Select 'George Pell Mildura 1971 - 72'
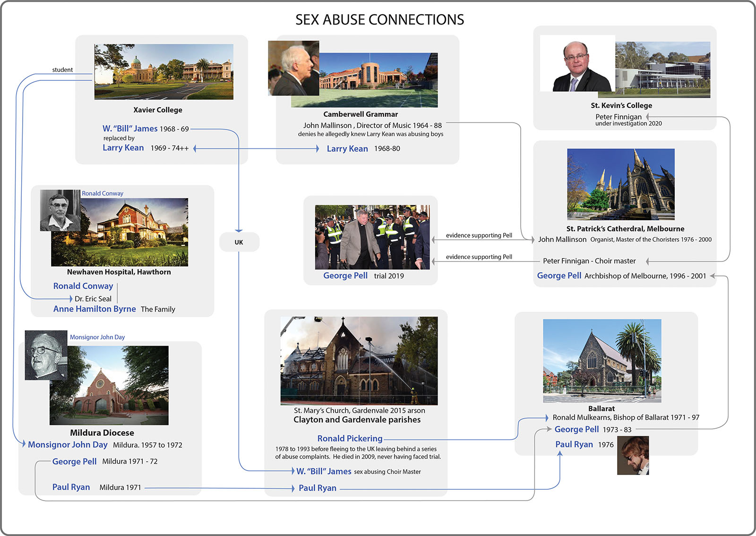This screenshot has width=756, height=536. click(105, 461)
